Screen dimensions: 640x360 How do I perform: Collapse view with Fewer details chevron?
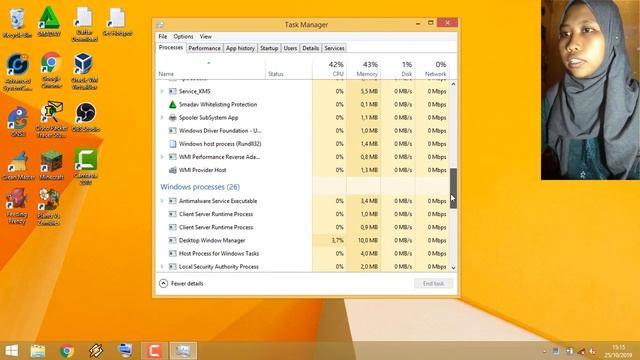[x=163, y=283]
